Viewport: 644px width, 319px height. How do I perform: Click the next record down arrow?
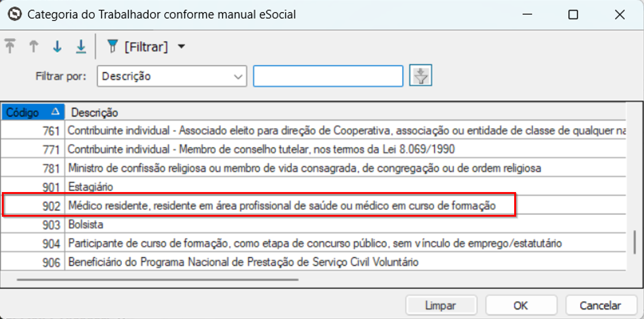57,47
